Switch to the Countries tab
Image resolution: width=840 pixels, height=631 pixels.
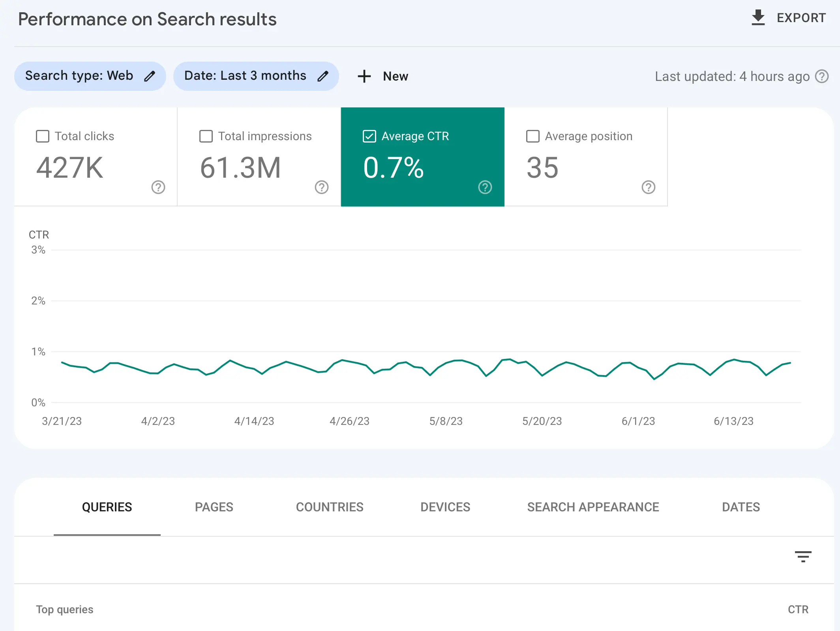point(330,507)
